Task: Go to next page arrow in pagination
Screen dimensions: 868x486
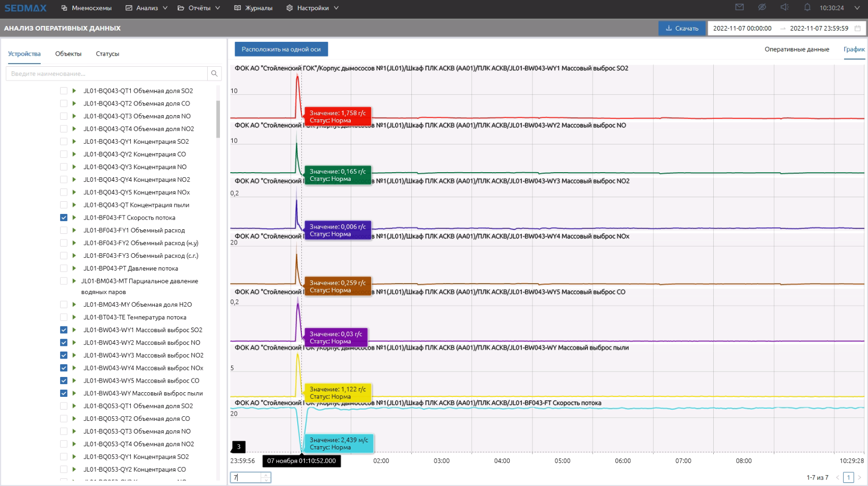Action: (x=859, y=477)
